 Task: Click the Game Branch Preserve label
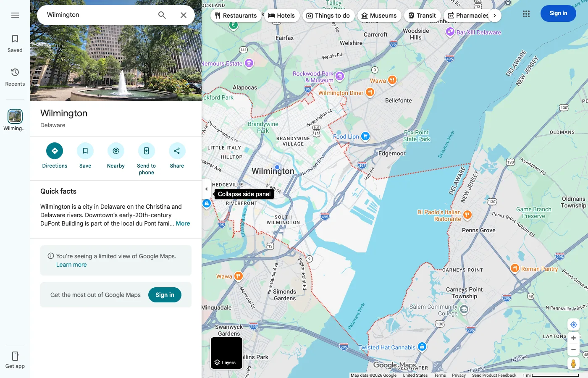click(x=533, y=213)
